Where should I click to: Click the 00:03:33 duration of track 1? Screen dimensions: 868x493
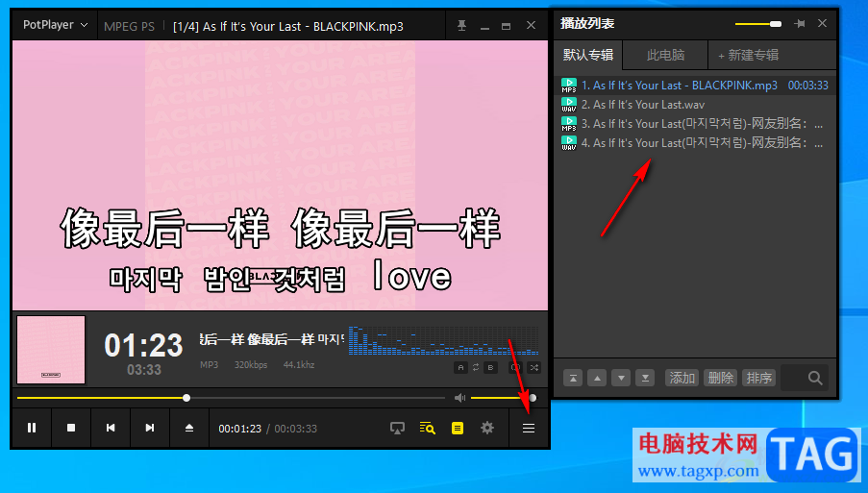[x=808, y=86]
